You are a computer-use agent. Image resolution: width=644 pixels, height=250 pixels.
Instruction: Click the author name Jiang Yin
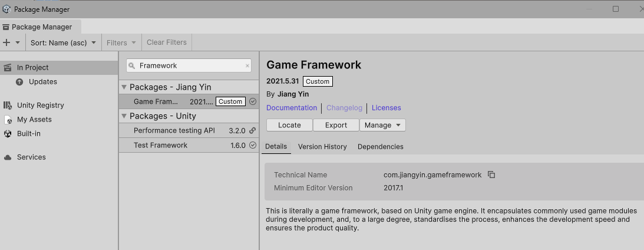tap(293, 94)
